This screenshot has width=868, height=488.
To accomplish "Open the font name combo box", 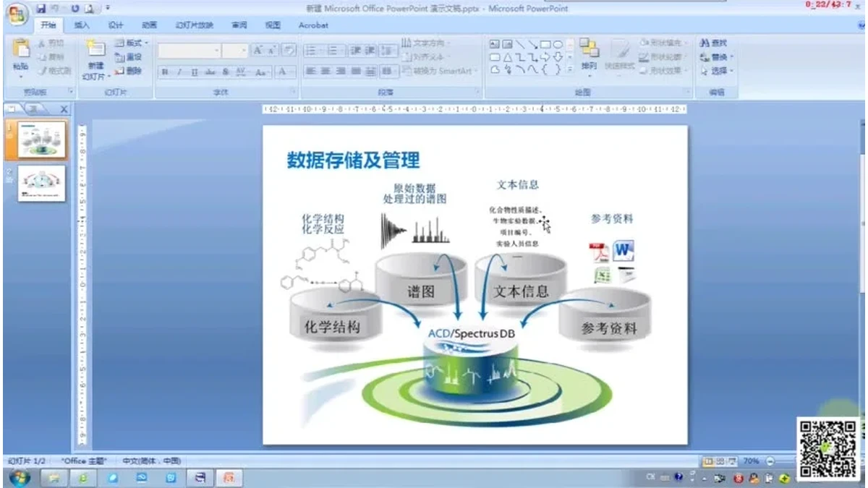I will (x=190, y=51).
